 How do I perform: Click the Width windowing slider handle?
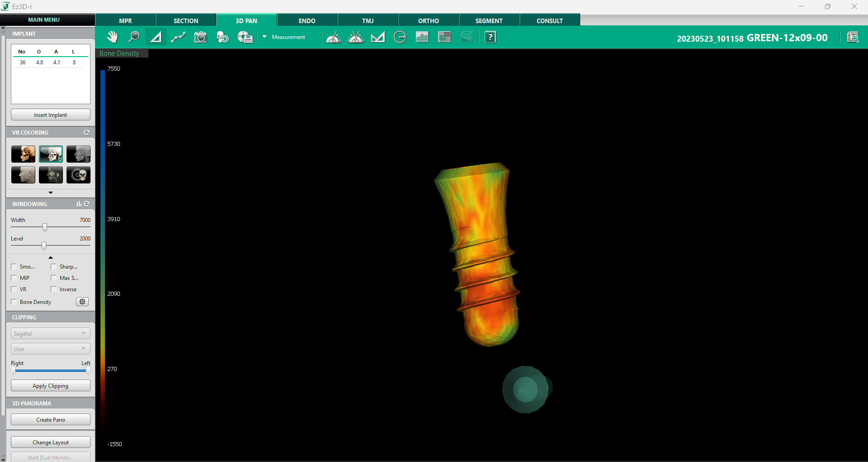point(45,227)
